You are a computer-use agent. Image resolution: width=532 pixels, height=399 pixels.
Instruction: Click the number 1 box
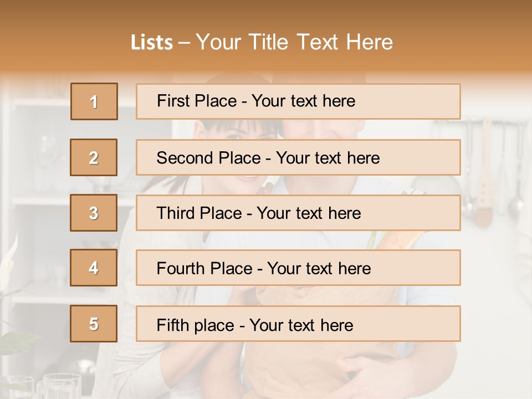point(94,101)
